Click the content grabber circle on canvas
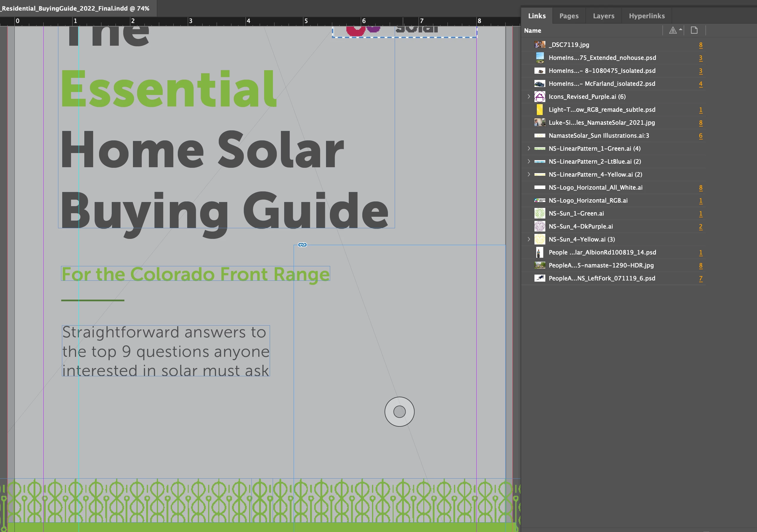Viewport: 757px width, 532px height. (x=399, y=412)
